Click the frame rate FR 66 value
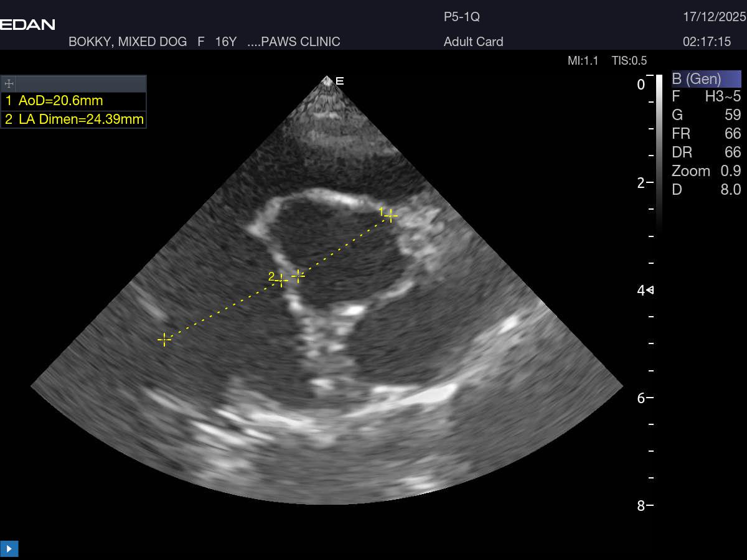The image size is (747, 560). tap(706, 134)
